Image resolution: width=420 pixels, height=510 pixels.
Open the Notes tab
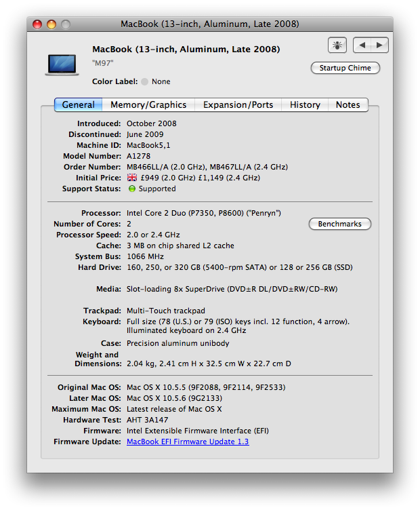click(x=348, y=104)
